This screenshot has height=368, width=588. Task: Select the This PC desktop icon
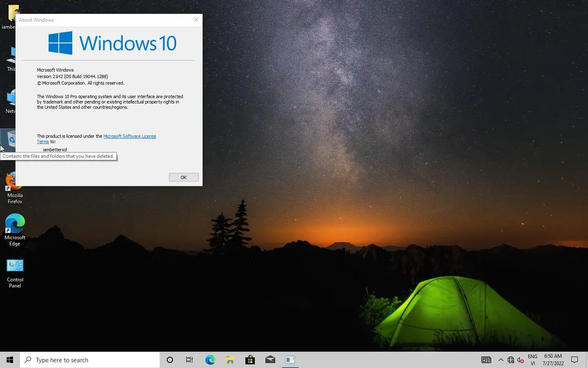11,59
